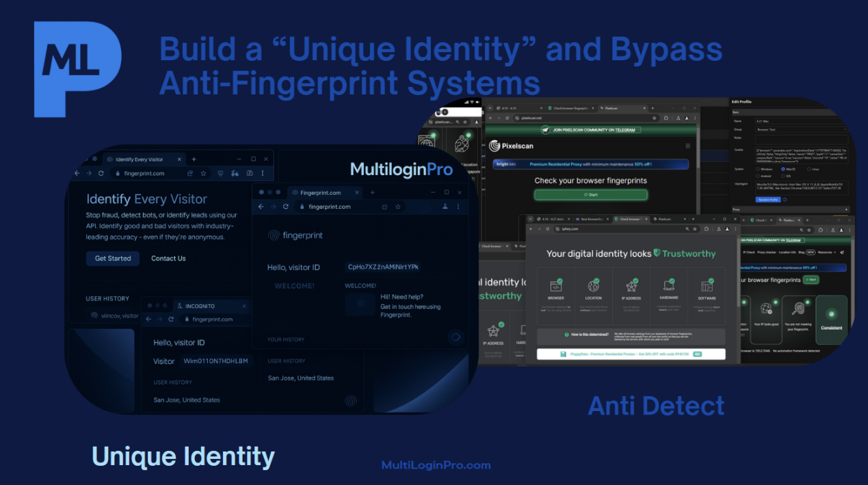
Task: Click the green Start button on Pixelscan
Action: pos(591,195)
